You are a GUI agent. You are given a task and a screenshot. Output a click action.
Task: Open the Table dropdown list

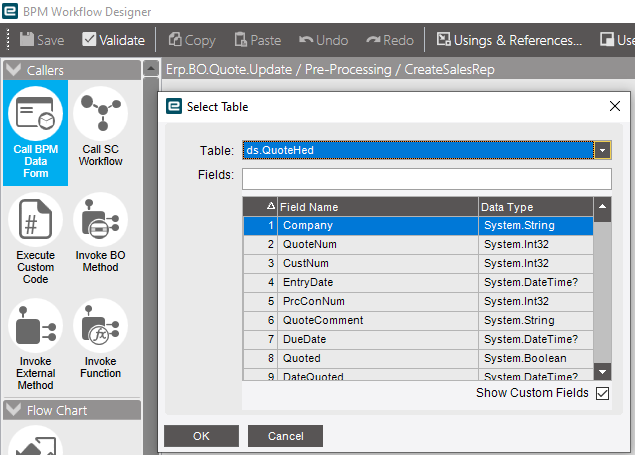[x=602, y=150]
